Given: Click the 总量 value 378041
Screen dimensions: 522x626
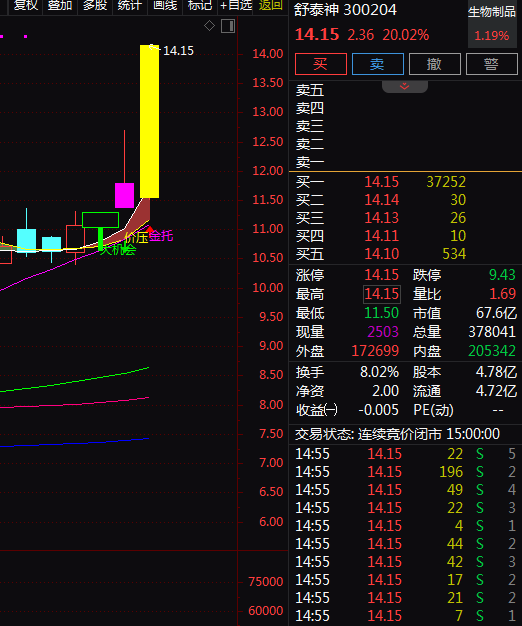Looking at the screenshot, I should (x=492, y=332).
